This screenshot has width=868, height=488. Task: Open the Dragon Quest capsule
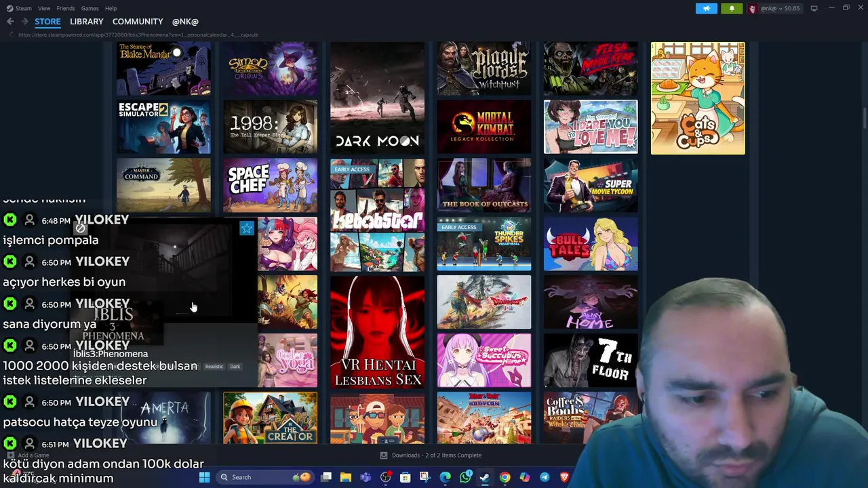point(484,302)
